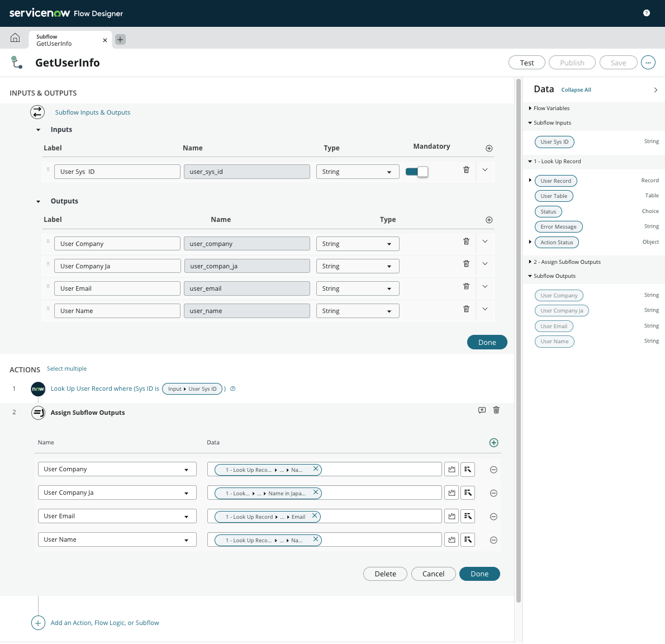
Task: Open the help question mark icon
Action: point(646,13)
